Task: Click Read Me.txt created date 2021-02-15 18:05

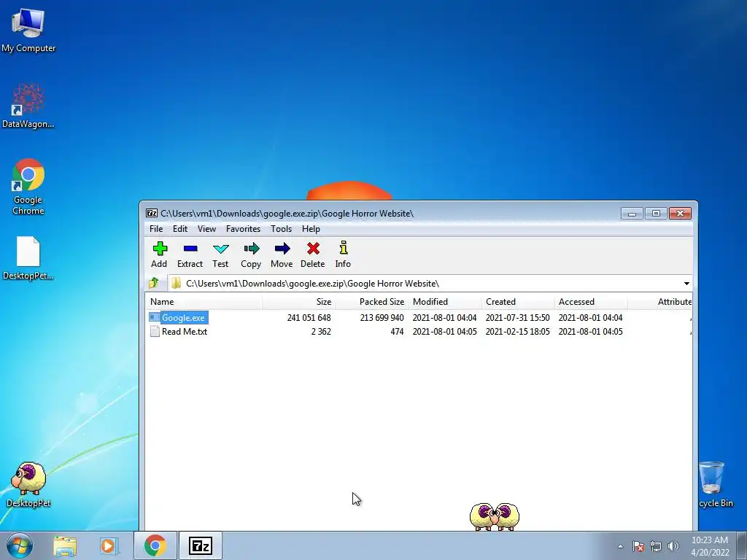Action: pos(517,332)
